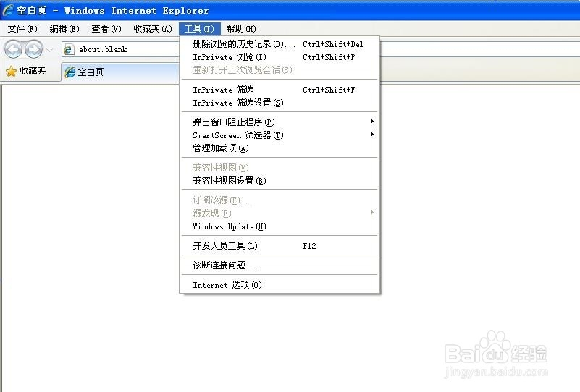Open 开发人员工具(L) F12 entry
The image size is (580, 392).
pyautogui.click(x=280, y=246)
